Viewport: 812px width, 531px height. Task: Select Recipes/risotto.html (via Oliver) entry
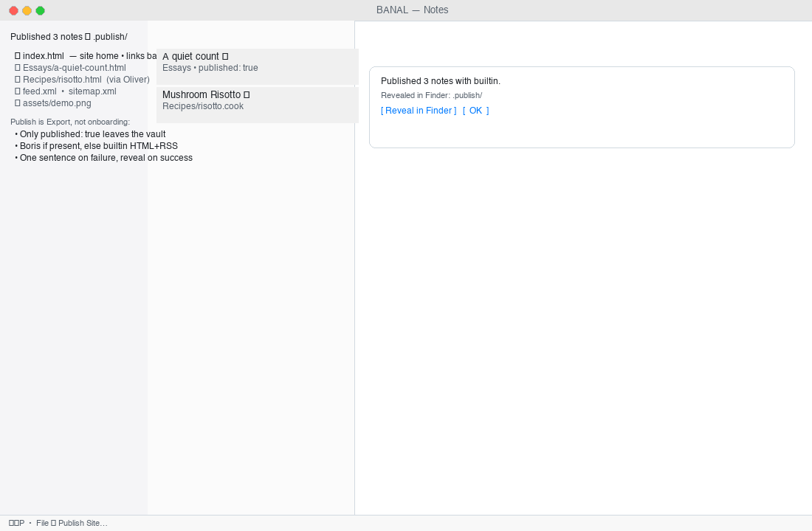[83, 80]
